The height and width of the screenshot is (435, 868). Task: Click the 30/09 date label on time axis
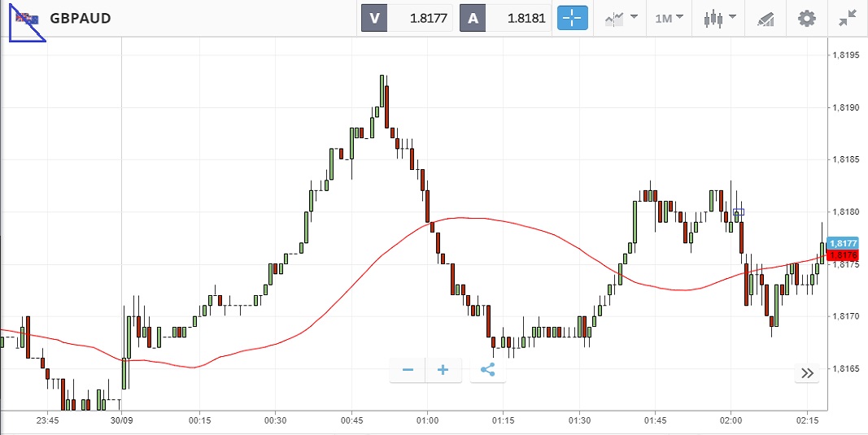[122, 420]
